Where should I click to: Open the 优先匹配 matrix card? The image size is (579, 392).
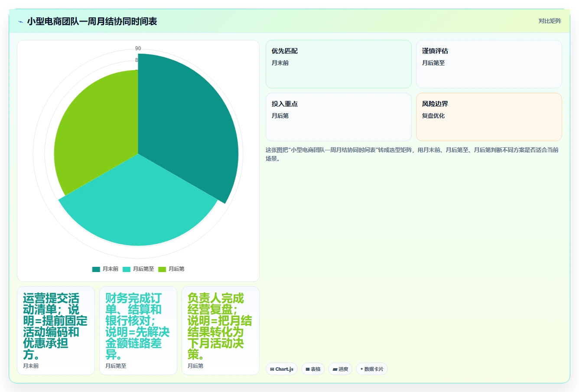click(x=338, y=64)
